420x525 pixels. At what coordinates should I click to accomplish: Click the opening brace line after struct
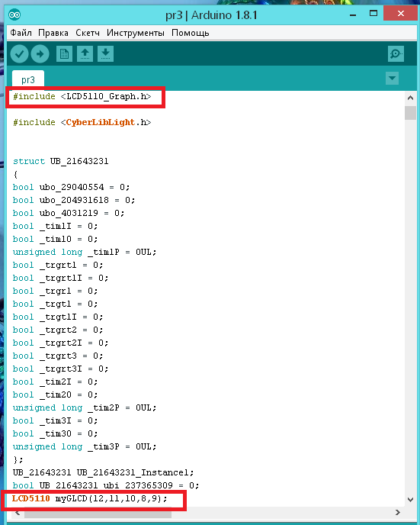(15, 175)
